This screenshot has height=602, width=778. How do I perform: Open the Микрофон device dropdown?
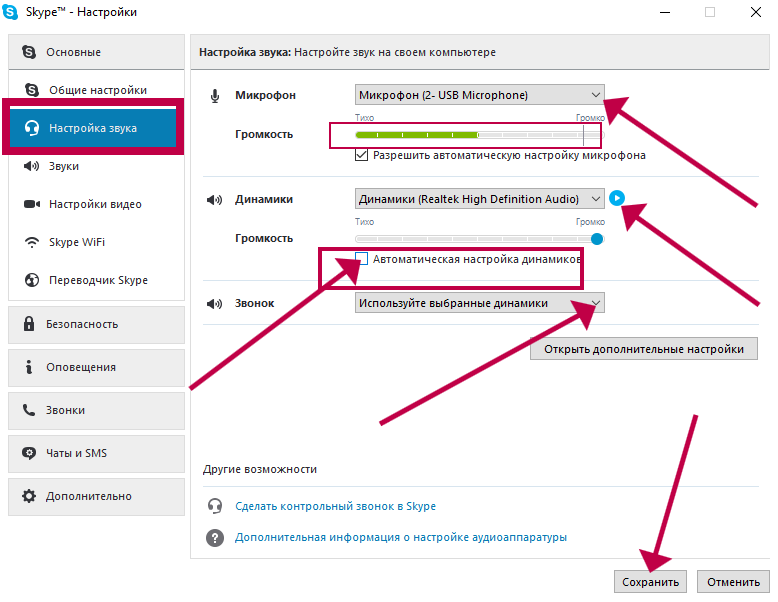480,95
